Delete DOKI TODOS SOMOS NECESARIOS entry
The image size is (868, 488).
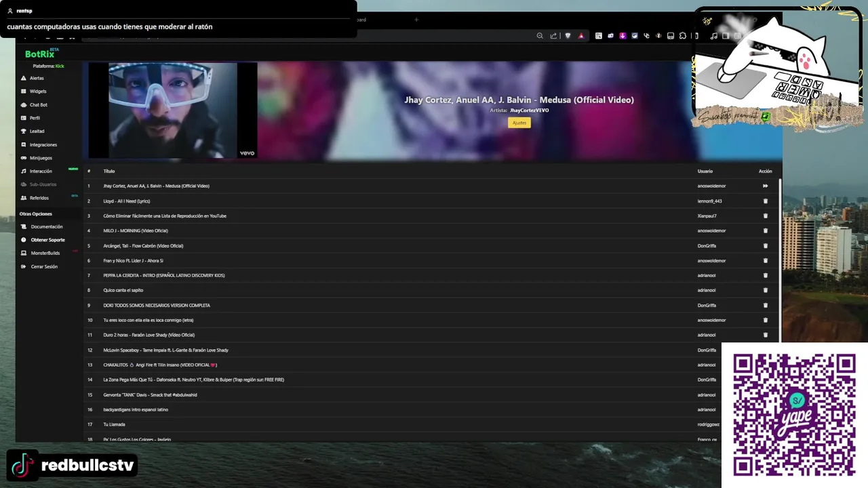point(766,305)
